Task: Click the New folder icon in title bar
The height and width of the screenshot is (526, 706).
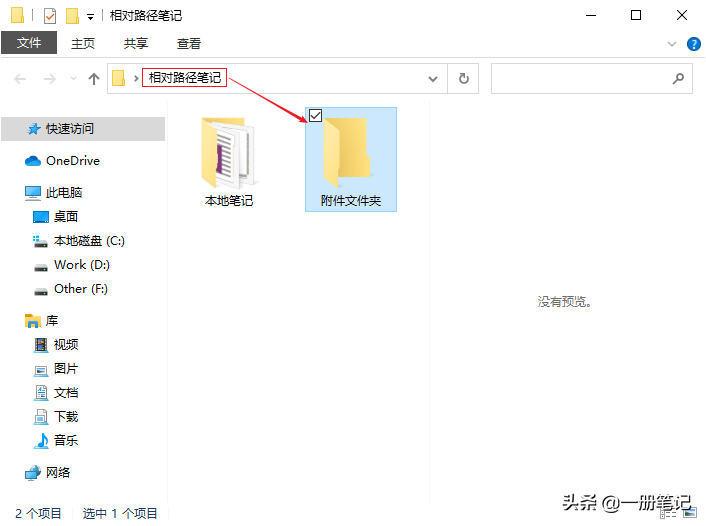Action: point(72,16)
